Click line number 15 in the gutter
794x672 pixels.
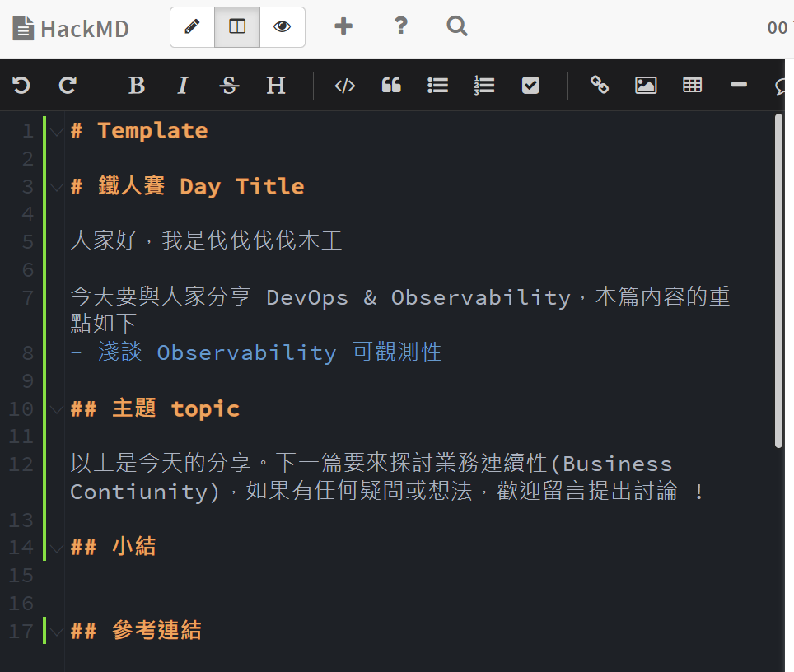click(21, 576)
